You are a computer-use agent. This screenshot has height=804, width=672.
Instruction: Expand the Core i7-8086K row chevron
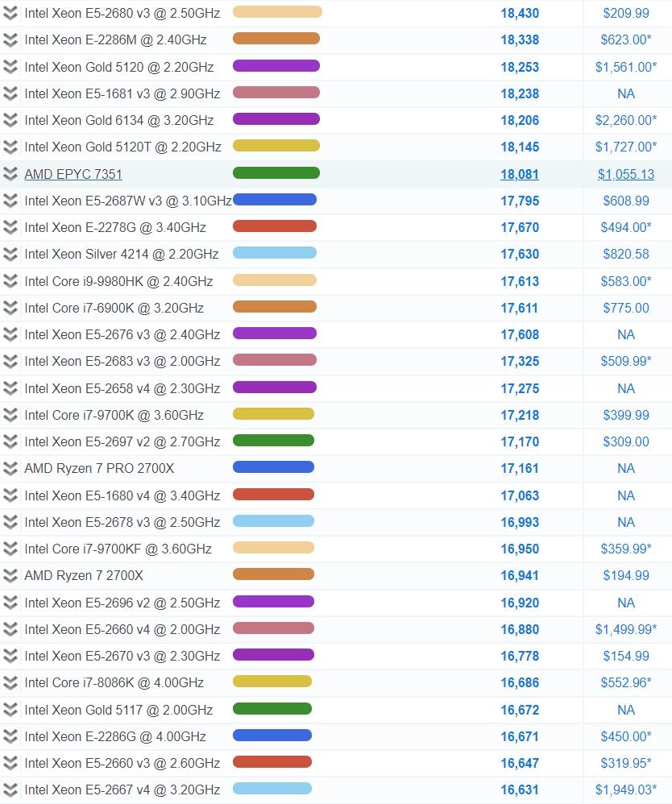(x=10, y=682)
